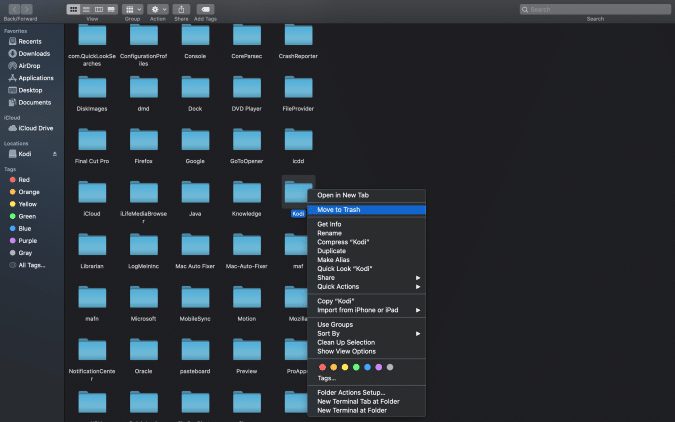
Task: Switch to gallery view in toolbar
Action: [x=111, y=9]
